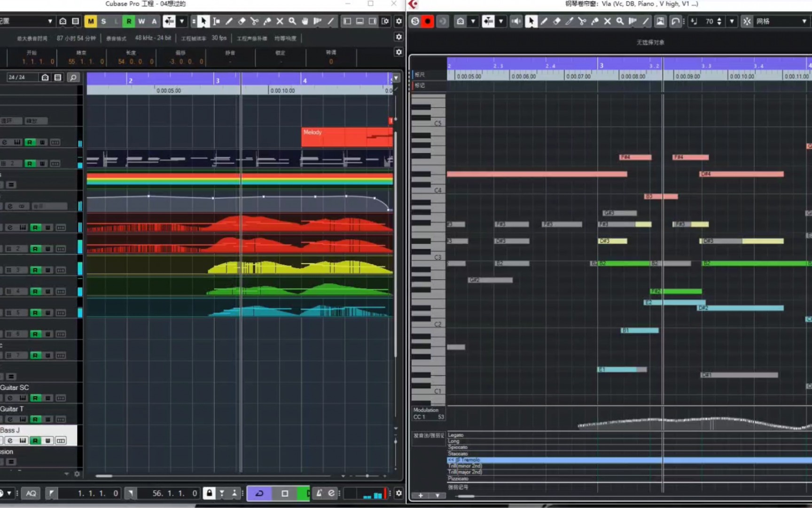The width and height of the screenshot is (812, 508).
Task: Toggle right zone visibility in project window
Action: (x=373, y=21)
